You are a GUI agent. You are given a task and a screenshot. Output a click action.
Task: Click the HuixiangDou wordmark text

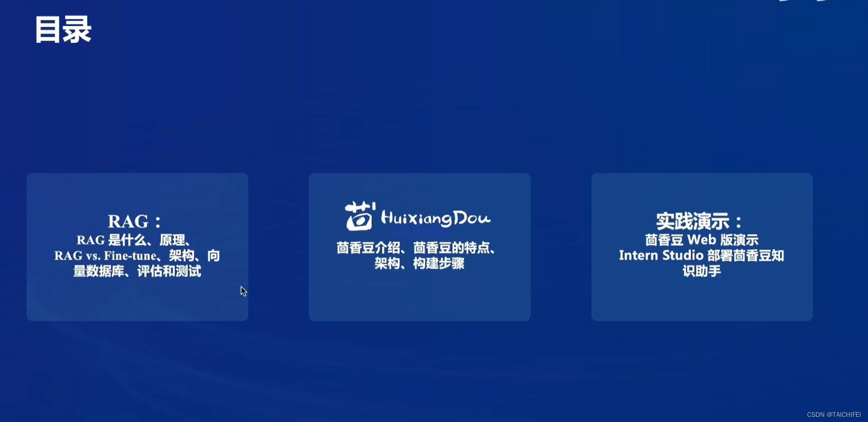[x=435, y=218]
